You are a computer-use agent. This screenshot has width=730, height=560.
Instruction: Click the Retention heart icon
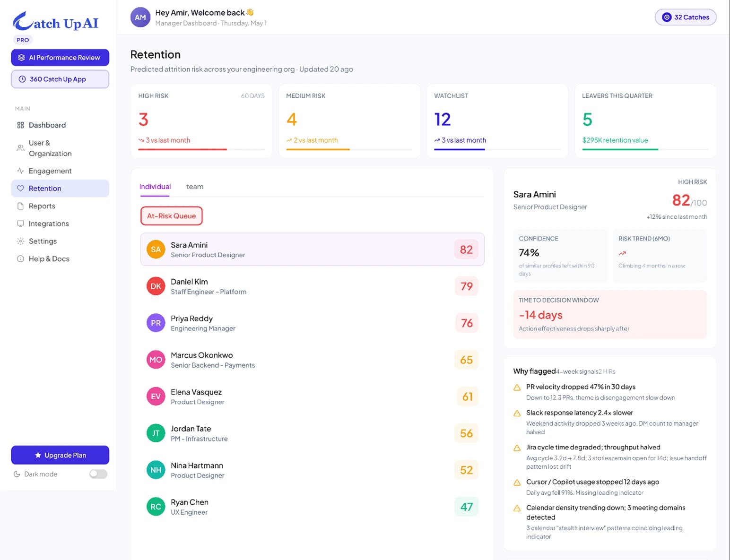[x=20, y=189]
